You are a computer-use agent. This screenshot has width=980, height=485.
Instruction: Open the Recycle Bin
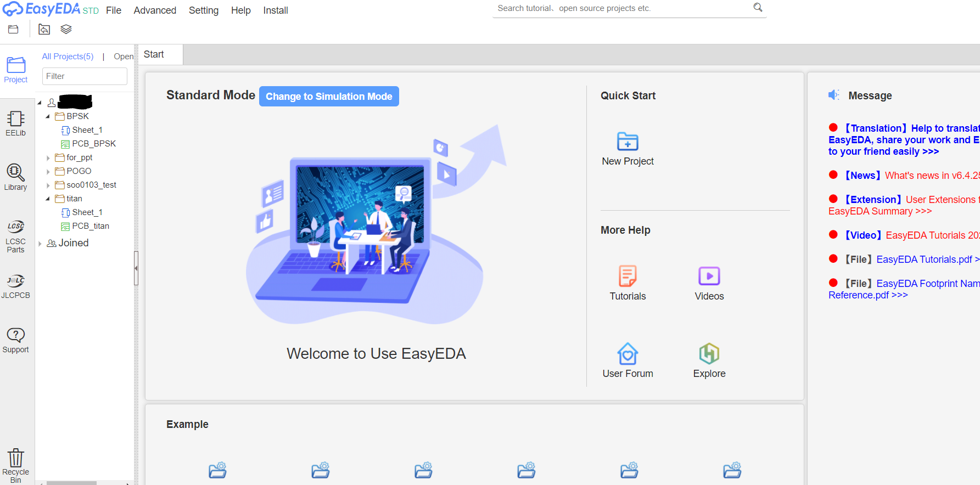point(16,465)
